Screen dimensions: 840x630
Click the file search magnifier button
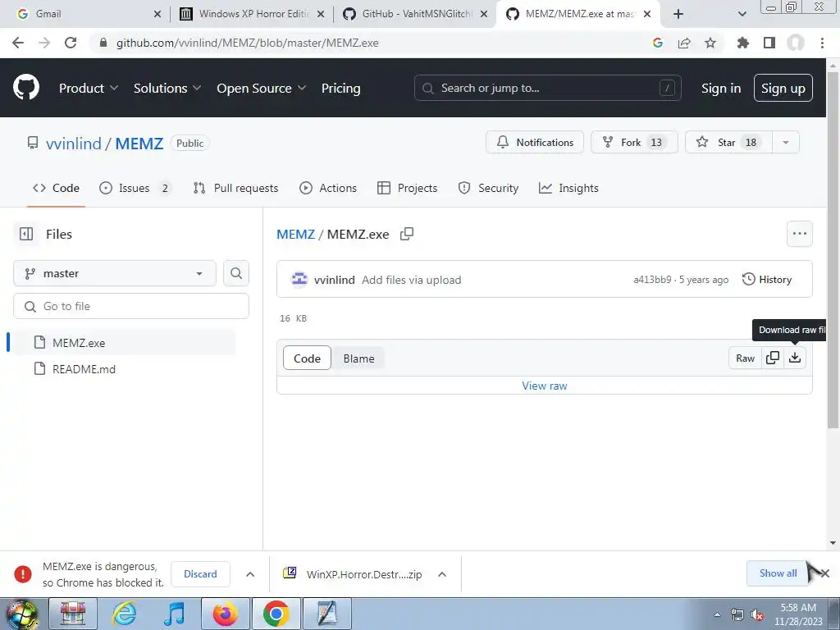[x=236, y=273]
